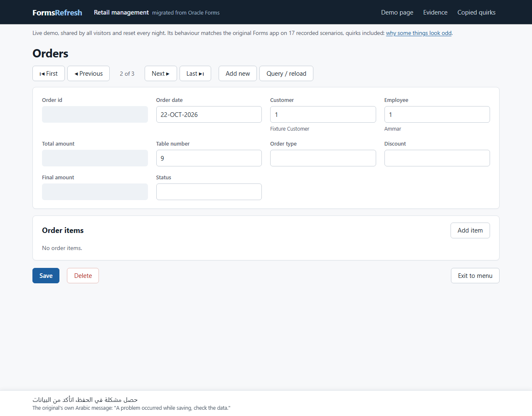Focus the Order date field

[x=209, y=114]
